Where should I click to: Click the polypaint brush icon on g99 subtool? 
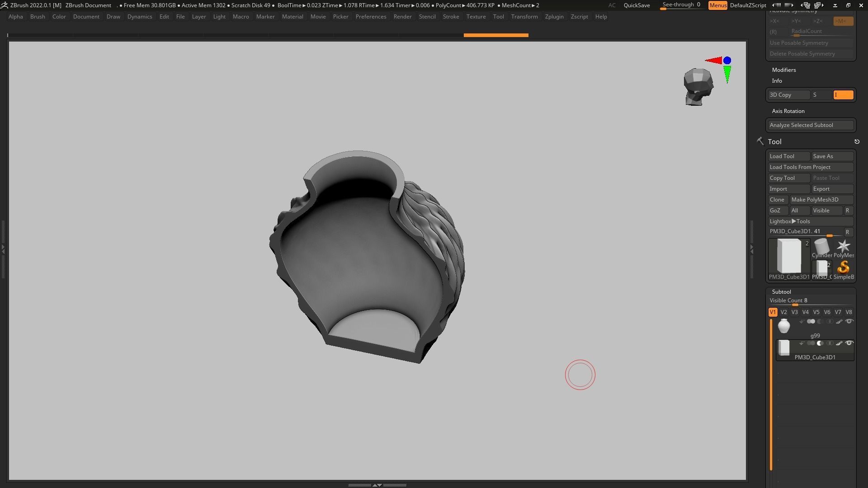coord(839,322)
